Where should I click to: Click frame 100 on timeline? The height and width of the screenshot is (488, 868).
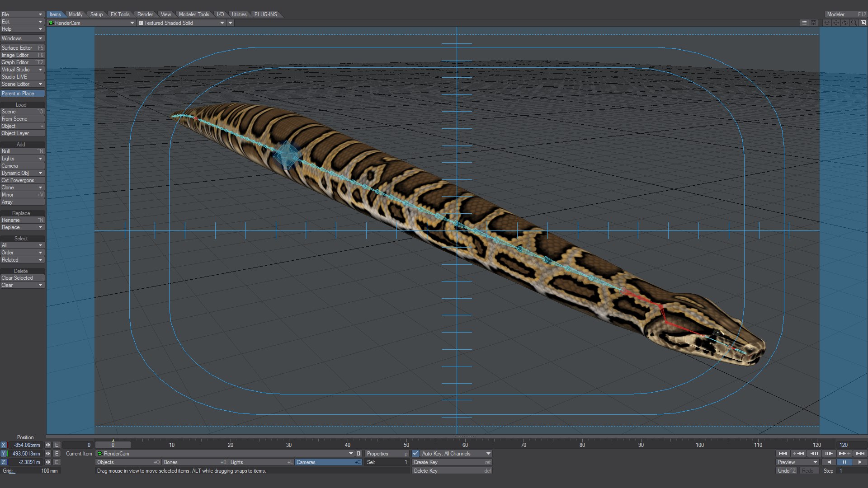tap(700, 445)
